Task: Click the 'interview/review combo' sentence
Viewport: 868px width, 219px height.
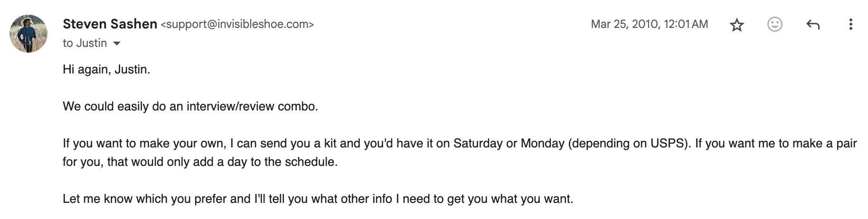Action: click(190, 106)
